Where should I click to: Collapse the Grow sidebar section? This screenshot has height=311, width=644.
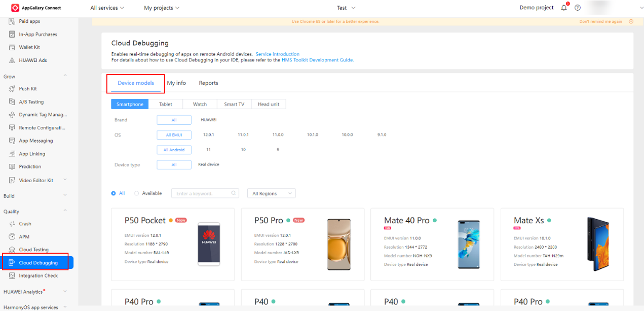pos(65,76)
